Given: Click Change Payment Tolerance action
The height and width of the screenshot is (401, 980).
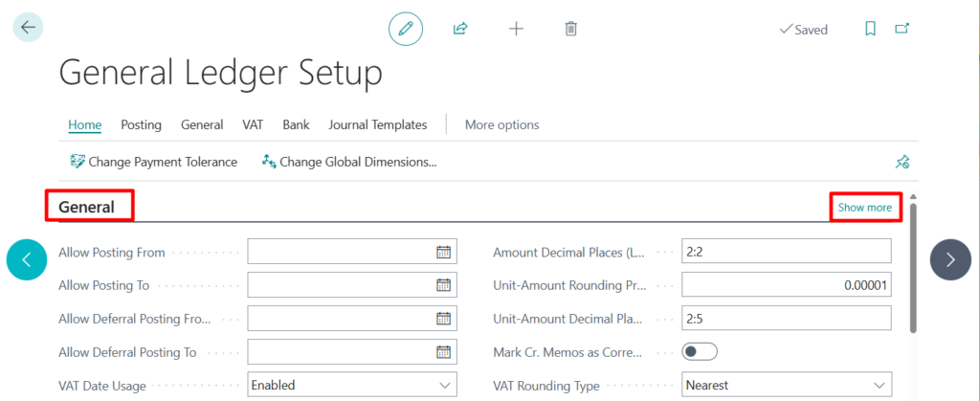Looking at the screenshot, I should click(x=153, y=162).
